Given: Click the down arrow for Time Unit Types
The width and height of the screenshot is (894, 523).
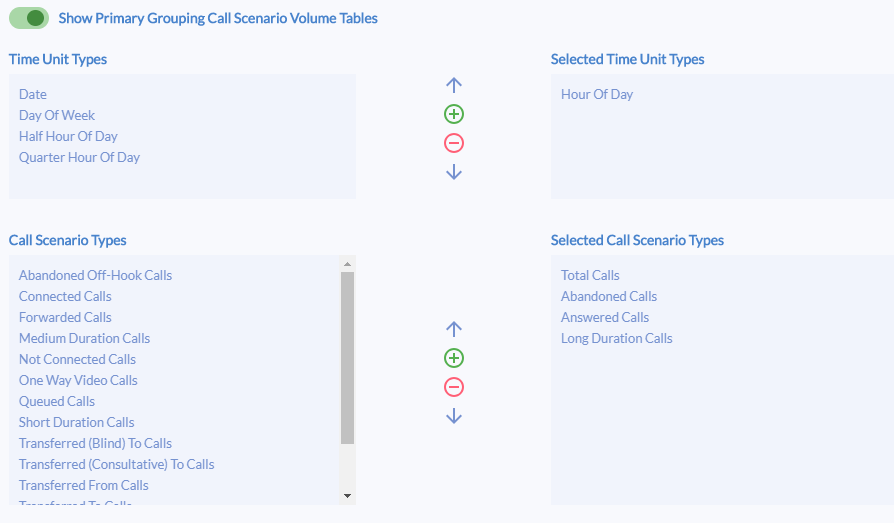Looking at the screenshot, I should 454,172.
